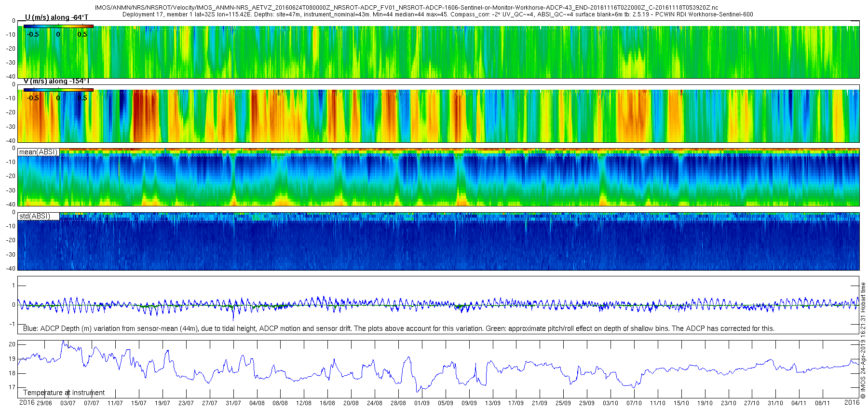Click the '31/07' date tick
This screenshot has height=410, width=868.
pos(233,403)
